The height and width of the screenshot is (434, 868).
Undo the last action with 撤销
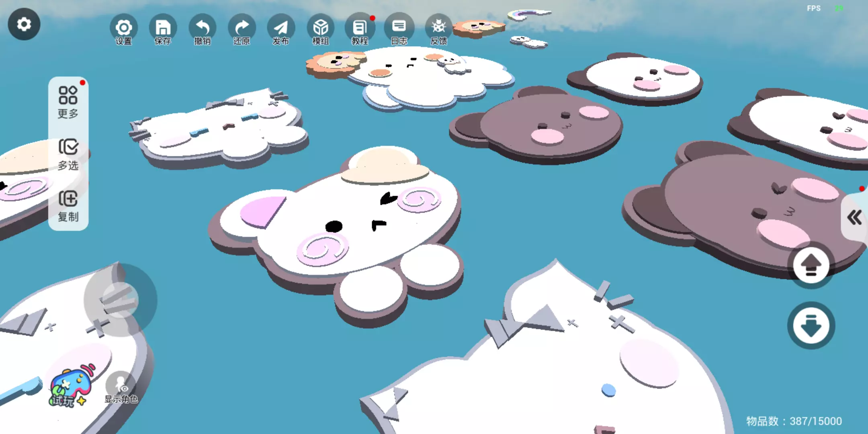(202, 29)
